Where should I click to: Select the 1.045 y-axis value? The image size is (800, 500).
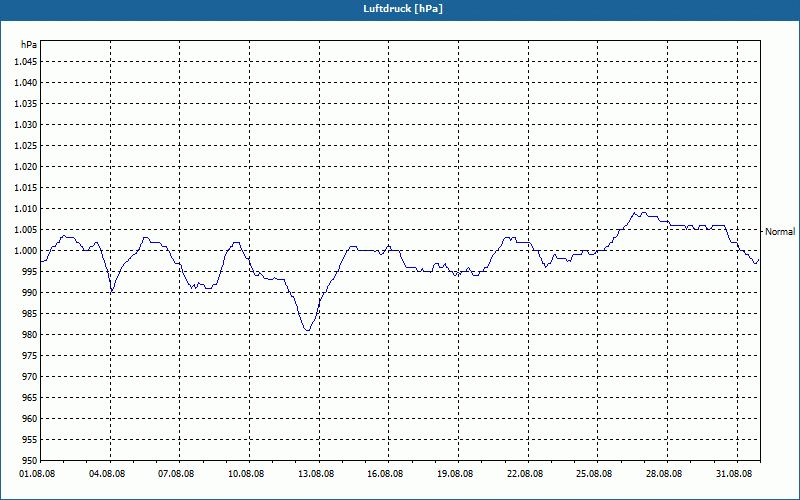coord(26,62)
